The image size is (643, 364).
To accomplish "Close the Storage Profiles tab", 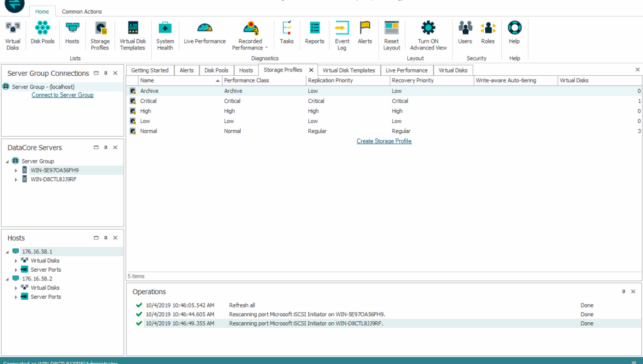I will point(311,70).
